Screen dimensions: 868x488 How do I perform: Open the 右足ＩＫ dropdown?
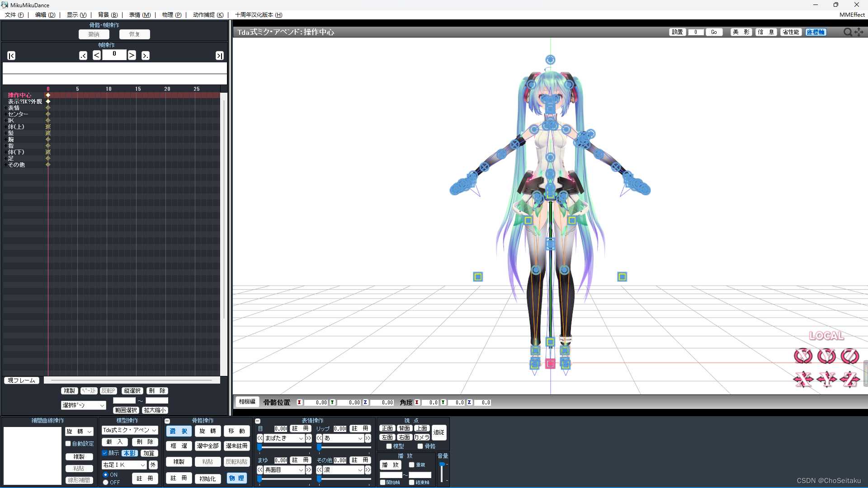point(124,465)
